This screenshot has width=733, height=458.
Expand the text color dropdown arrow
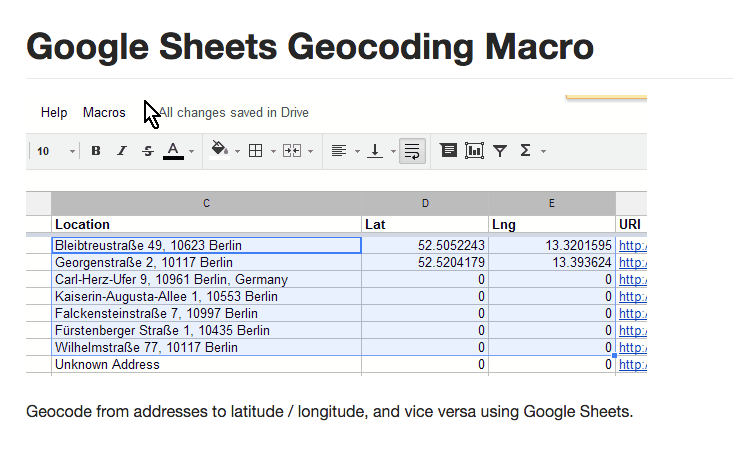[192, 151]
